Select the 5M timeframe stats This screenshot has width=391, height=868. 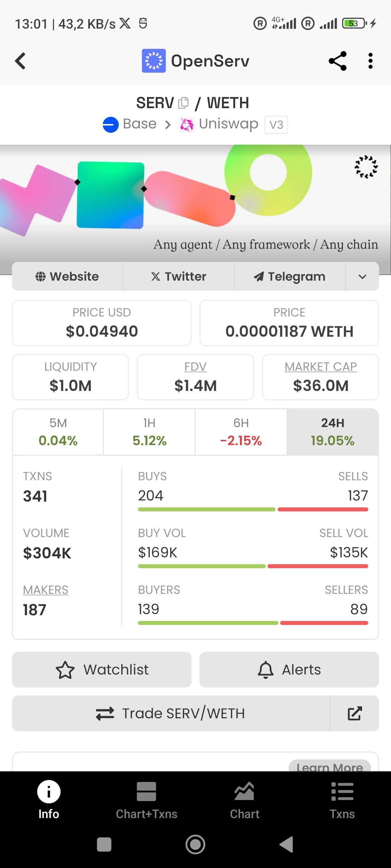point(58,432)
